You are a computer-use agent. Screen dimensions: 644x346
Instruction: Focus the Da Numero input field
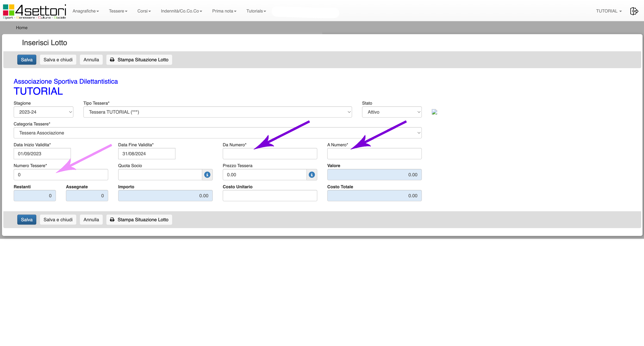click(x=270, y=154)
